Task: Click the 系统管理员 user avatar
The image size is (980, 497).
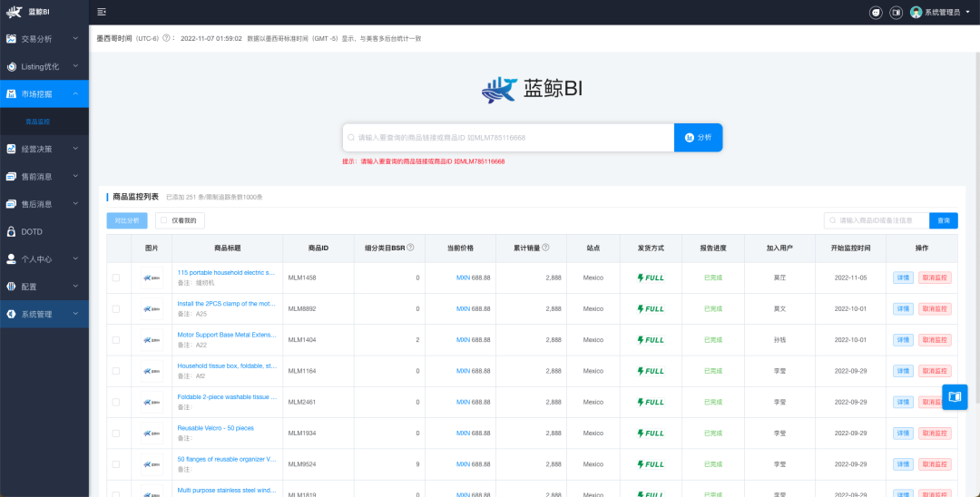Action: point(916,12)
